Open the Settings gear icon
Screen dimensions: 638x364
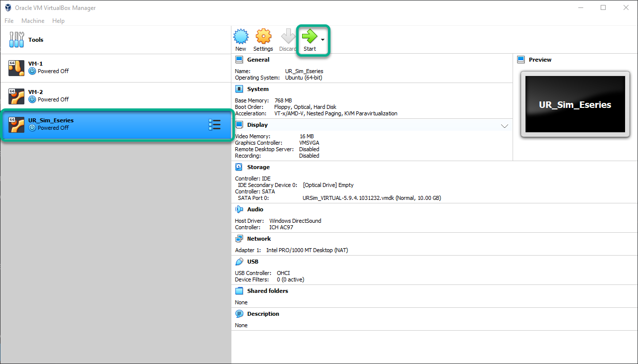[263, 37]
